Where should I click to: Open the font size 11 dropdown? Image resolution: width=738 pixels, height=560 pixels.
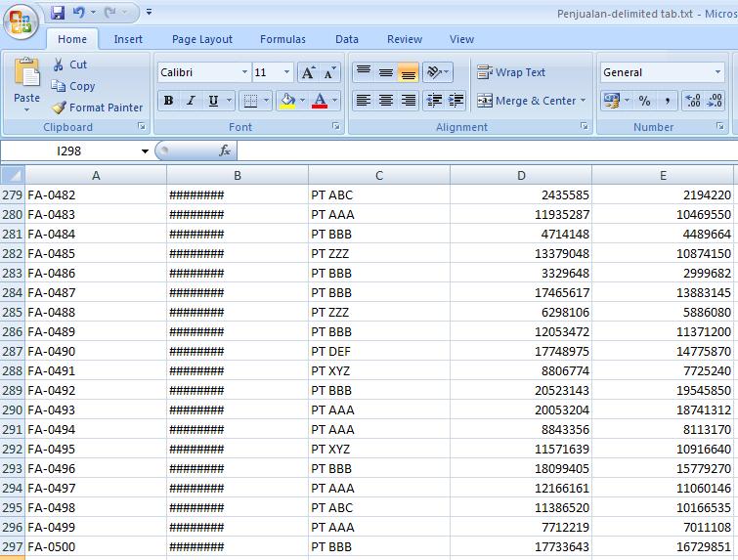286,72
